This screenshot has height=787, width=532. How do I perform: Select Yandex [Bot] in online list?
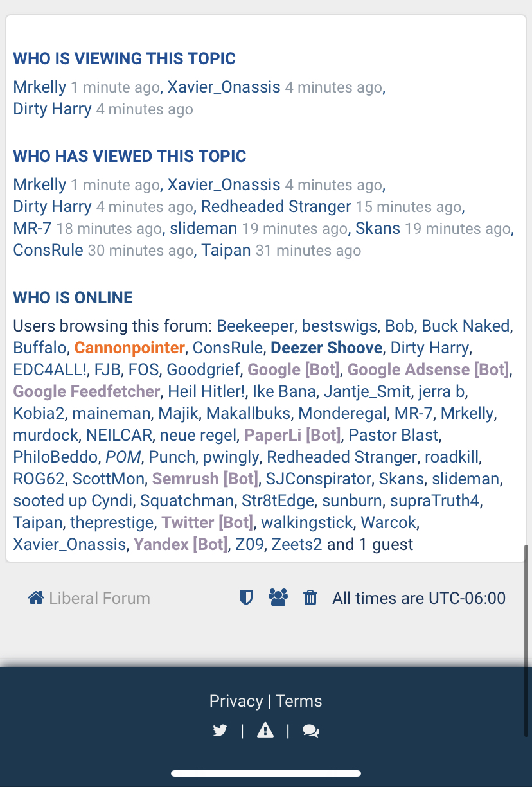pyautogui.click(x=181, y=545)
